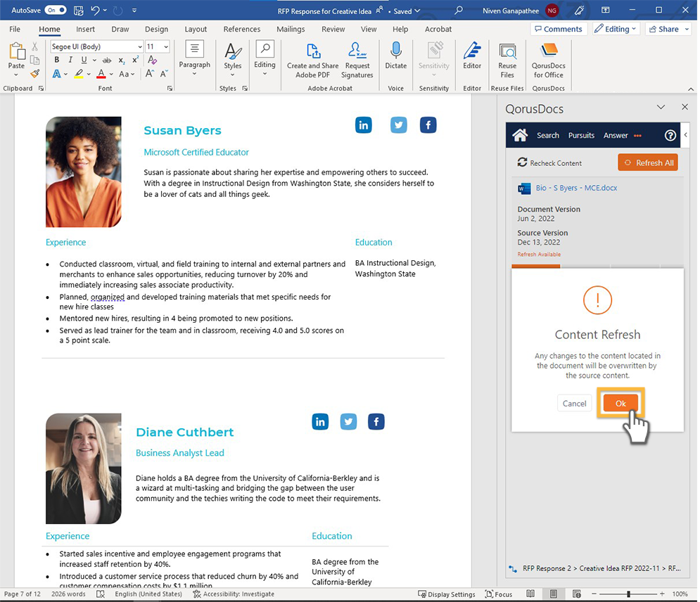Switch to Print Layout view
This screenshot has width=700, height=602.
[554, 594]
